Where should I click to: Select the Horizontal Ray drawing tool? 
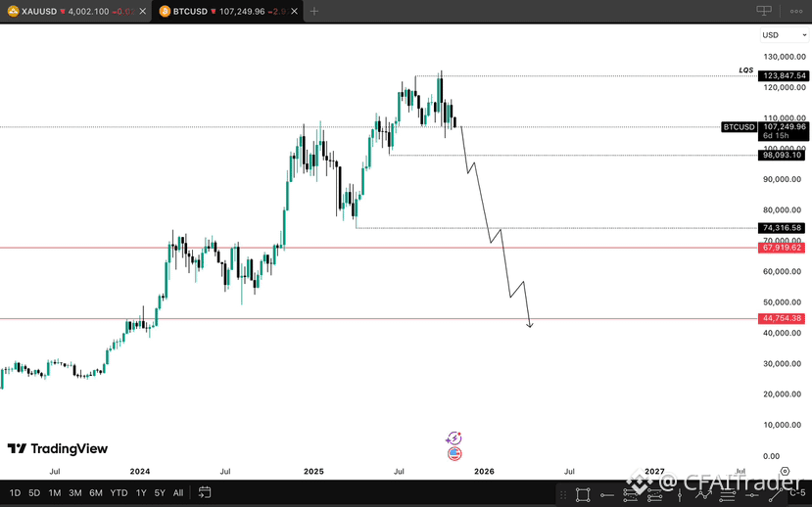coord(607,495)
